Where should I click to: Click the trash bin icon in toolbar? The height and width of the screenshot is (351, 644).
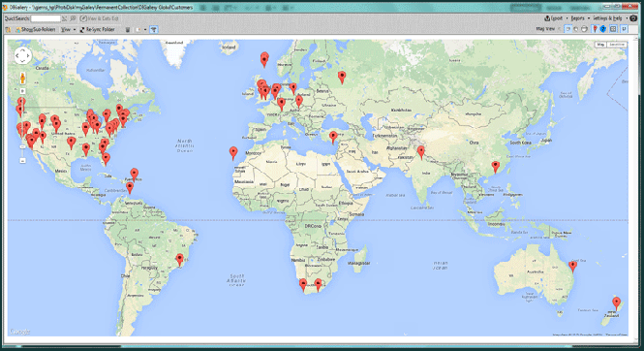[x=128, y=30]
